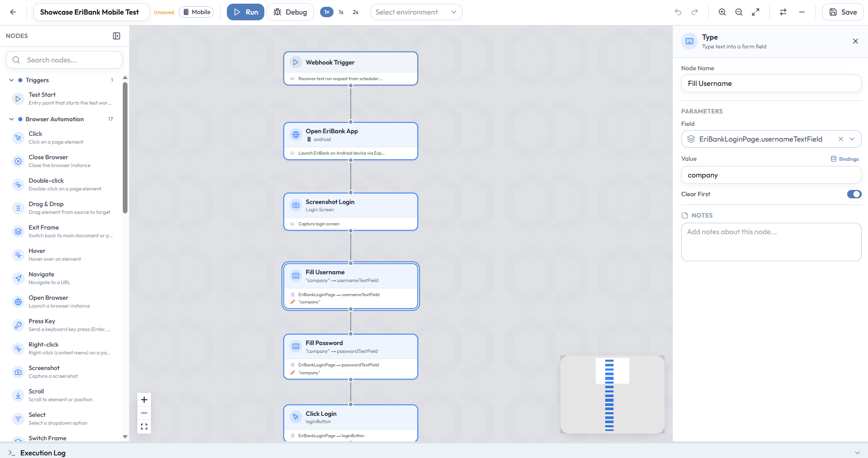Clear the selected Field value
Viewport: 868px width, 458px height.
point(841,139)
